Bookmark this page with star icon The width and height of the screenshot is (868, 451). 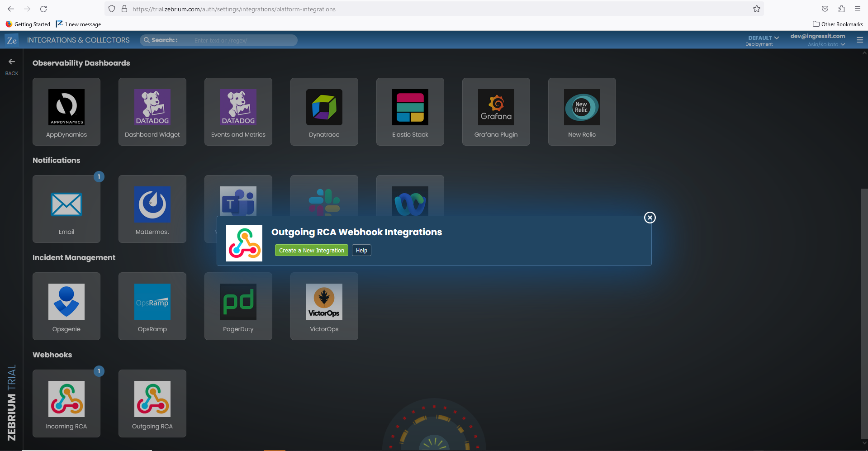click(757, 9)
